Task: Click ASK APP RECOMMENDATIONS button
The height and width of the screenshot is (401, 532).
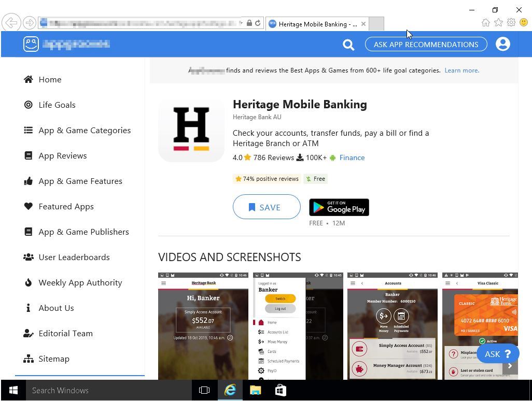Action: (x=426, y=45)
